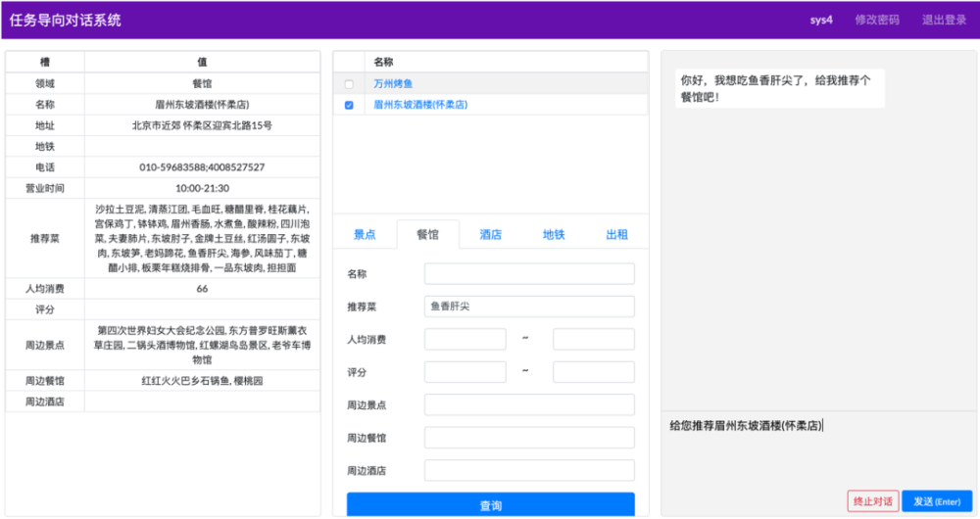The height and width of the screenshot is (519, 980).
Task: Click the phone value 010-59683588;4008527527
Action: 202,167
